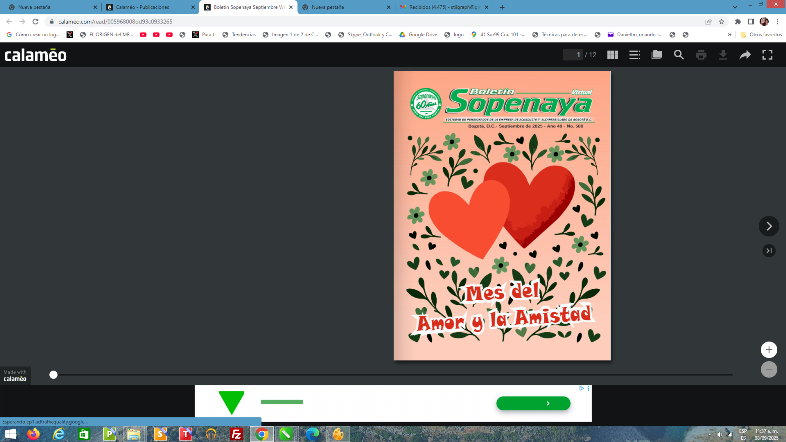Enter fullscreen mode
The width and height of the screenshot is (786, 442).
767,55
